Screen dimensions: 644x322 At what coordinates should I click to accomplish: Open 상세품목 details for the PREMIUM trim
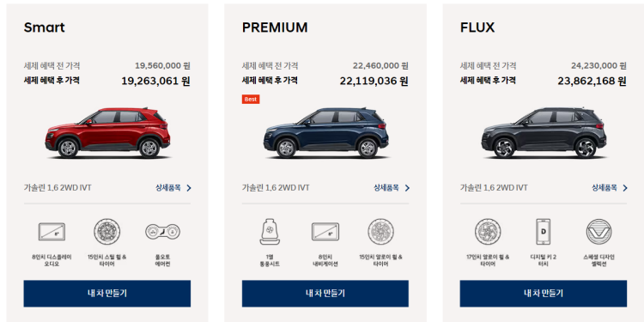392,188
